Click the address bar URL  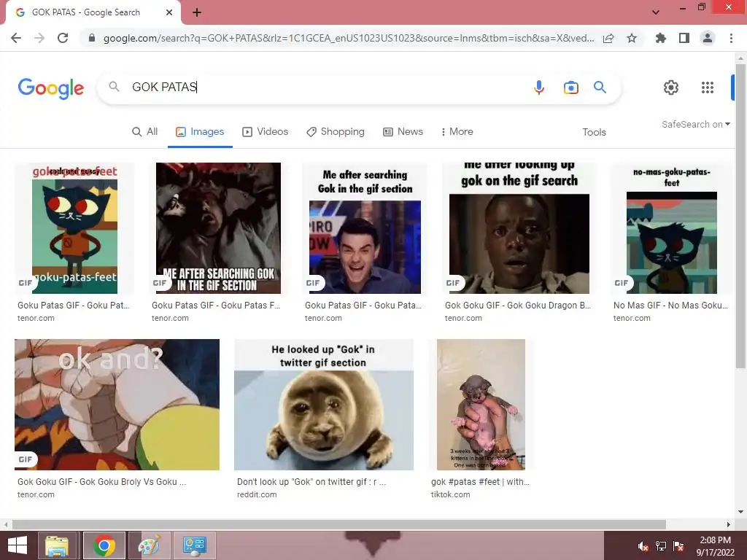pyautogui.click(x=349, y=38)
